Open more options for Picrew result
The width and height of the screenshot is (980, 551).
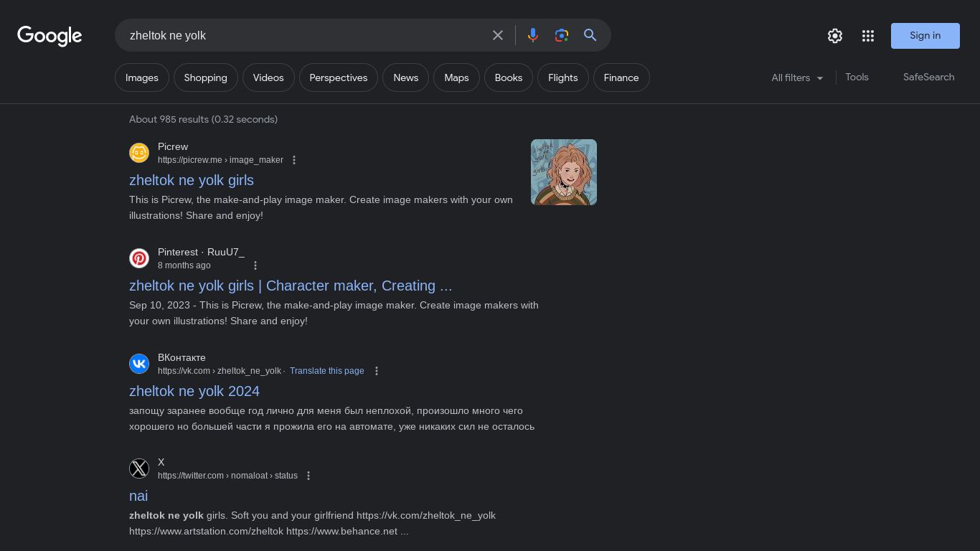tap(294, 160)
